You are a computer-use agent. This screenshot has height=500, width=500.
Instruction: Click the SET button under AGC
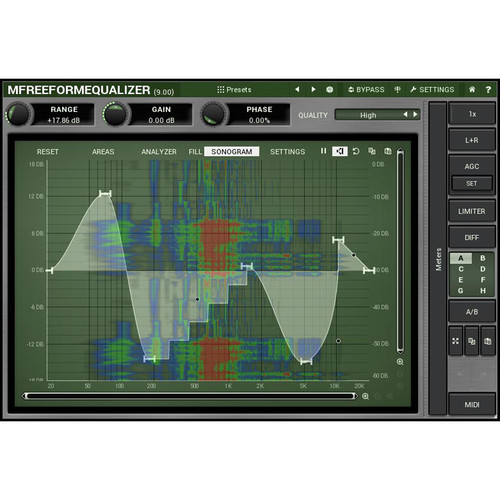(x=472, y=183)
